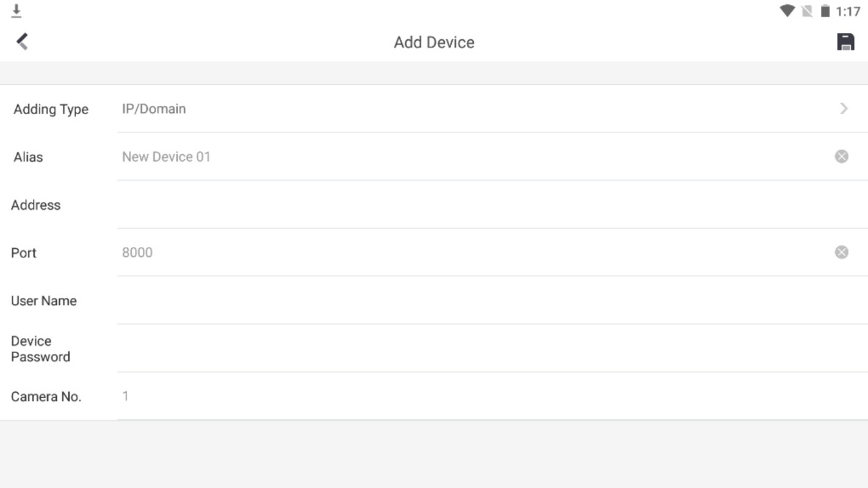The image size is (868, 488).
Task: Open the IP/Domain adding type selector
Action: (x=492, y=109)
